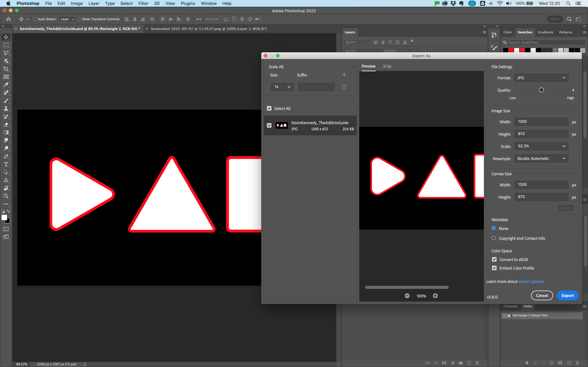This screenshot has width=588, height=367.
Task: Select the Move tool
Action: click(x=6, y=37)
